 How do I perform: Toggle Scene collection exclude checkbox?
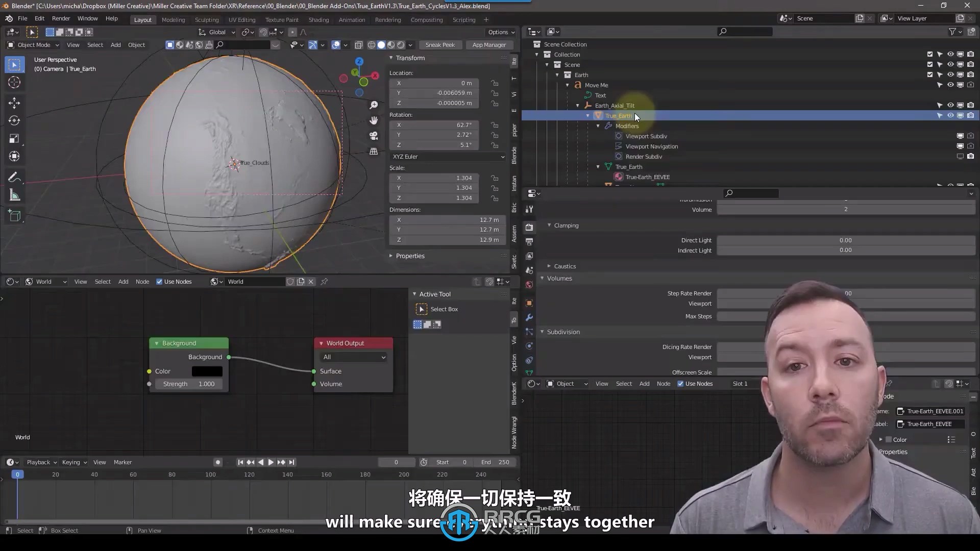click(x=930, y=65)
